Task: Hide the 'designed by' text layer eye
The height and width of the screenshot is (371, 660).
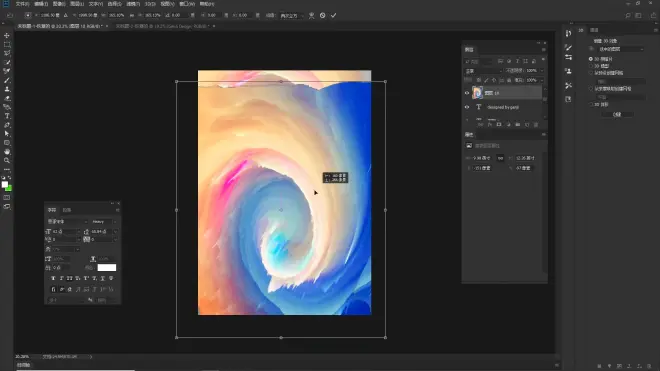Action: [467, 107]
